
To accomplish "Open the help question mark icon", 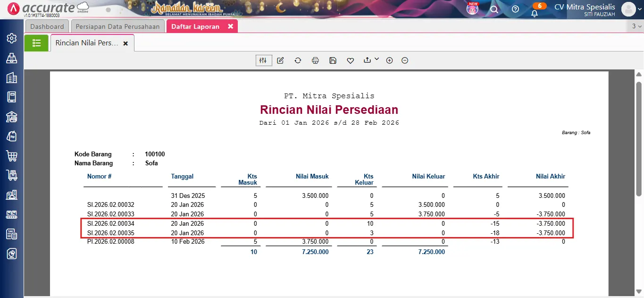I will pos(515,9).
